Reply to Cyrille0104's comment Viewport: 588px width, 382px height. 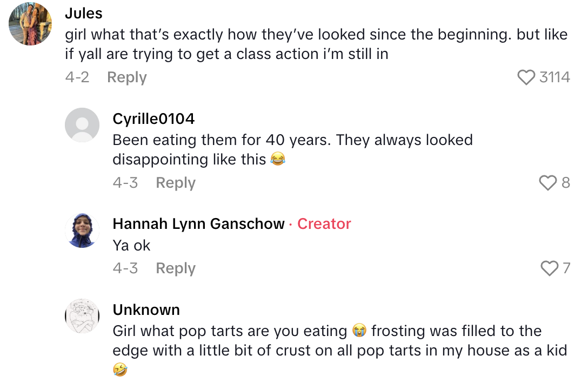[176, 183]
